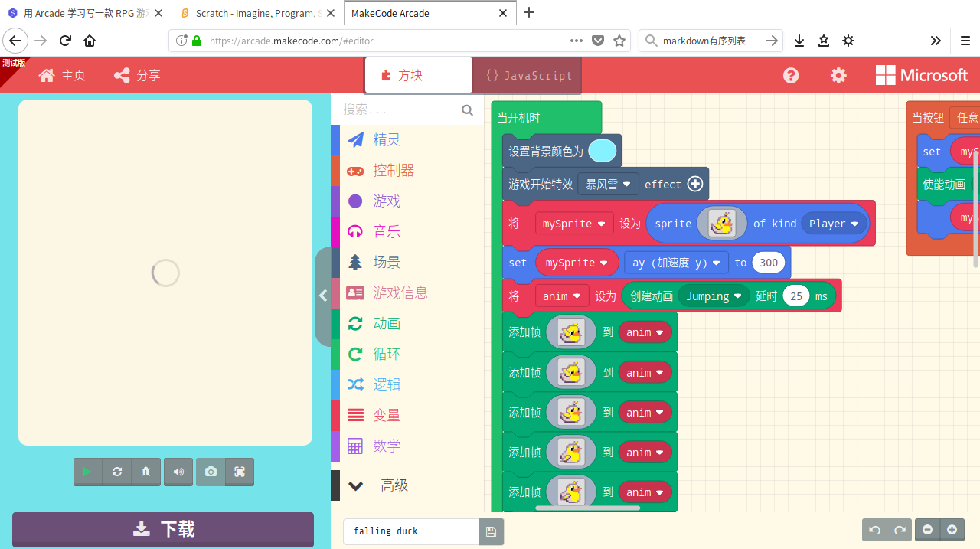Undo the last block change
This screenshot has height=549, width=980.
coord(875,530)
